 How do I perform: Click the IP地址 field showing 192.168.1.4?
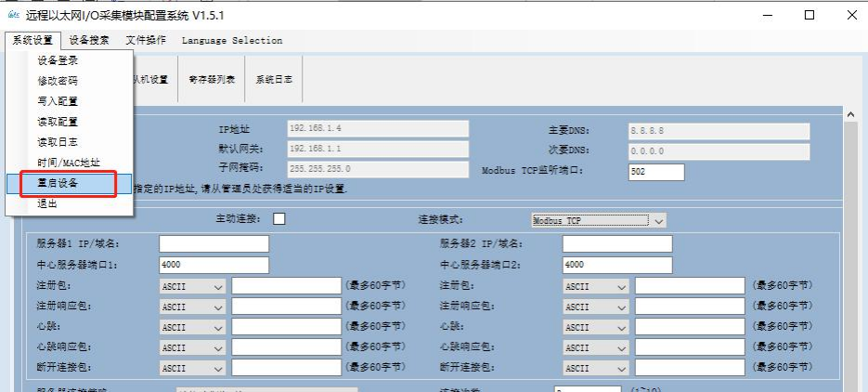(x=378, y=128)
